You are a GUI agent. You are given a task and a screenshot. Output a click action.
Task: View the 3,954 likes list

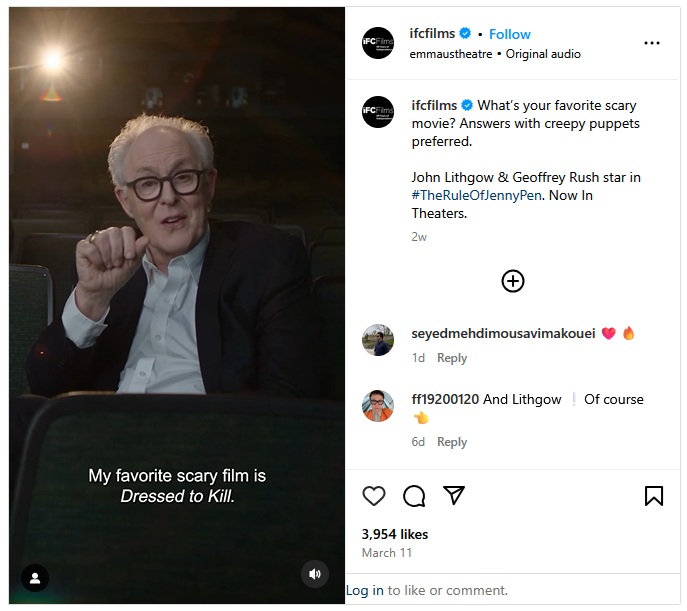[395, 534]
